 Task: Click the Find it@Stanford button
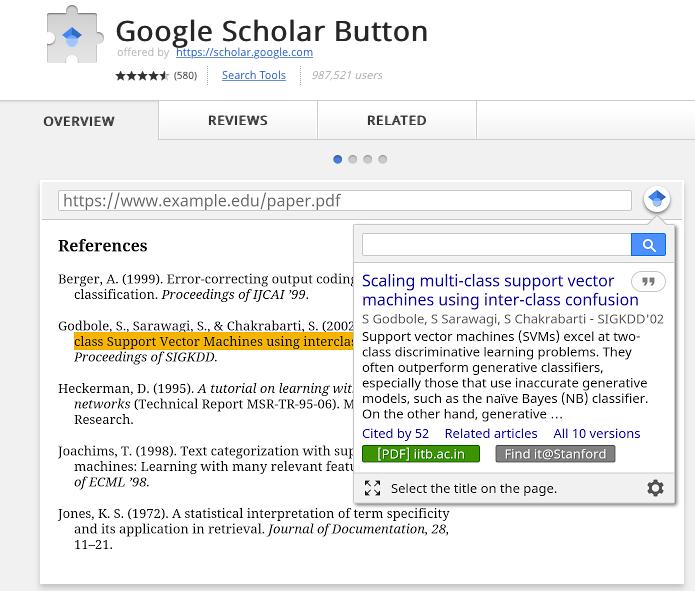[555, 454]
